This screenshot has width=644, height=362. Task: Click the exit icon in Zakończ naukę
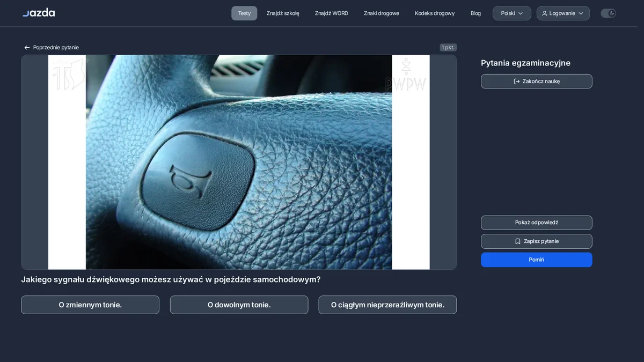517,82
